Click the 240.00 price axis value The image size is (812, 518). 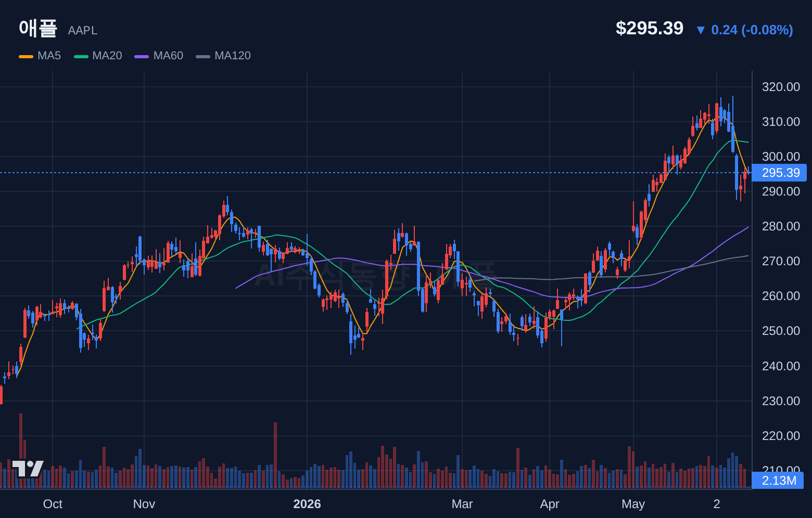click(x=781, y=366)
